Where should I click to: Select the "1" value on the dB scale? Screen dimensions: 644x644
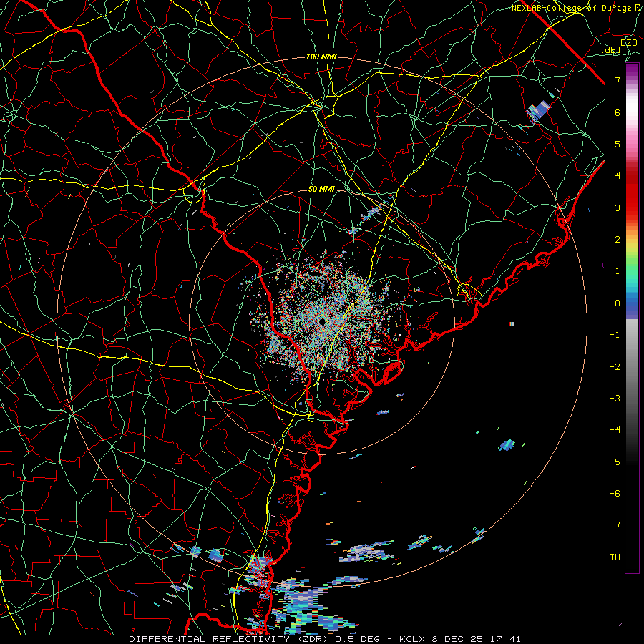click(618, 271)
